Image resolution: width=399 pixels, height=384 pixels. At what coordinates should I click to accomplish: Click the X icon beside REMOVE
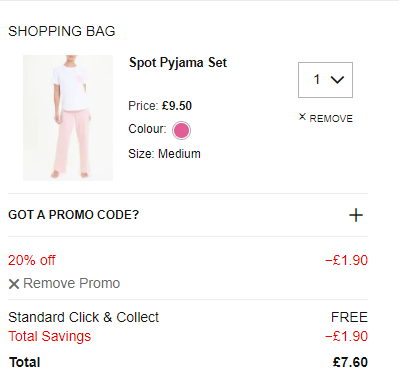pos(302,117)
